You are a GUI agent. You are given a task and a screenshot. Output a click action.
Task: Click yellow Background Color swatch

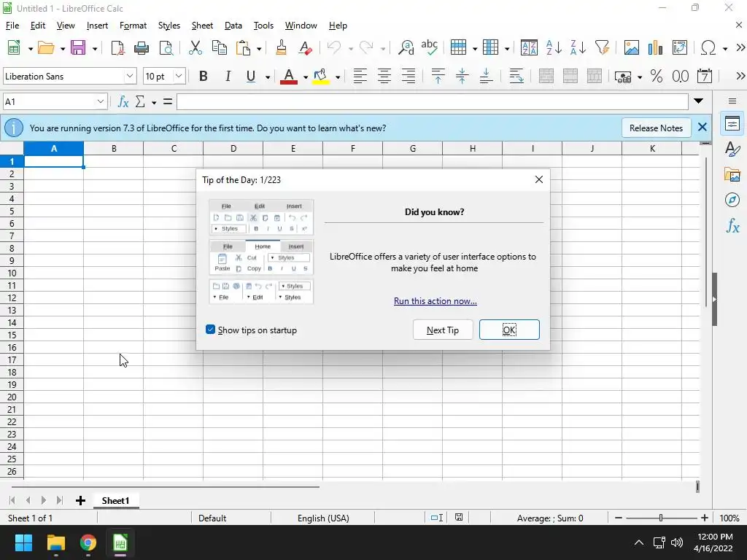coord(321,76)
